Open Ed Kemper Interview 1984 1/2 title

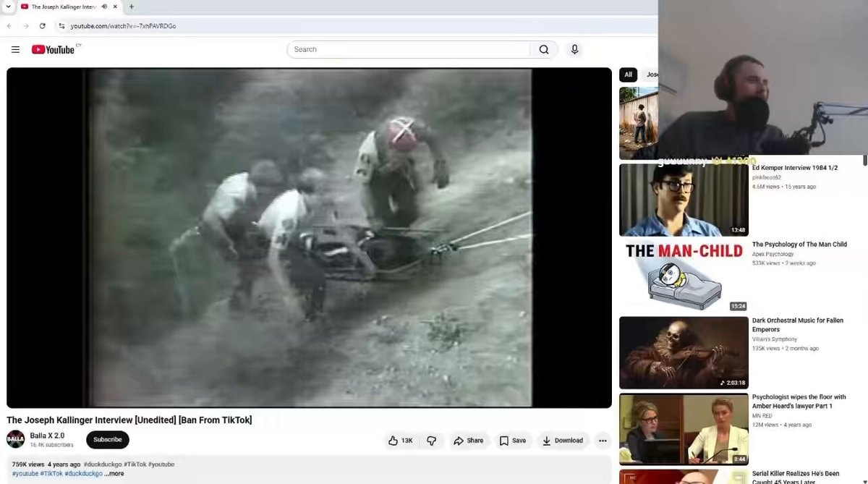pos(795,168)
